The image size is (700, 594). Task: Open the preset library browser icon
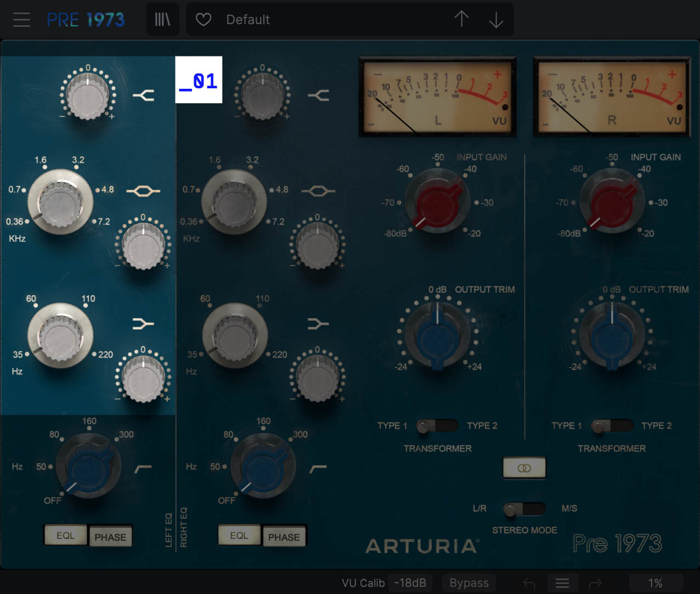[x=162, y=20]
